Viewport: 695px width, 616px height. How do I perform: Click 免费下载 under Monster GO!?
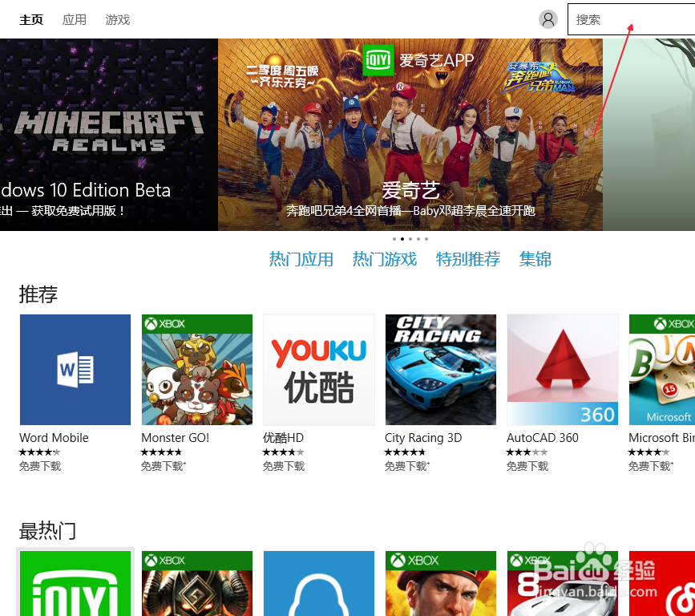click(x=163, y=466)
